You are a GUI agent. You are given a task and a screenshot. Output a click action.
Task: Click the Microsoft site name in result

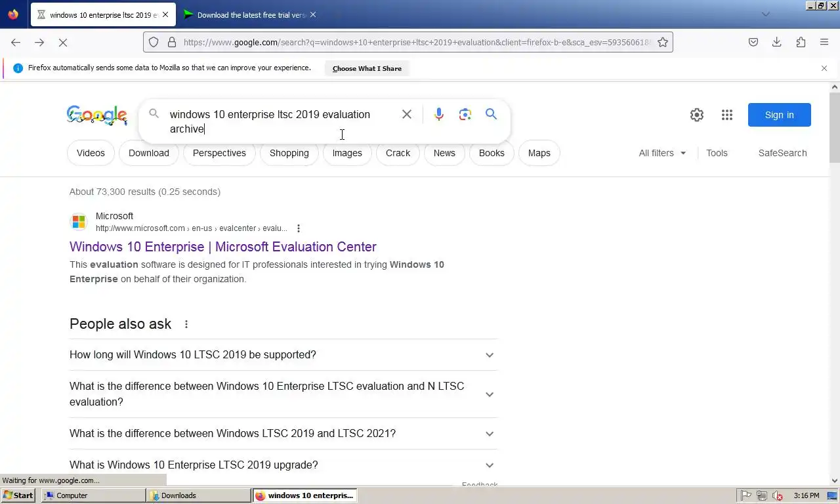(114, 216)
